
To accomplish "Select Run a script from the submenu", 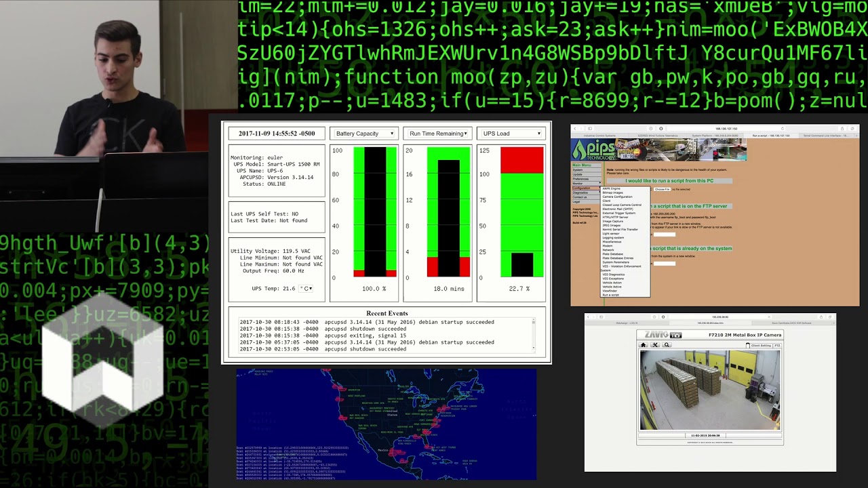I will [x=611, y=295].
